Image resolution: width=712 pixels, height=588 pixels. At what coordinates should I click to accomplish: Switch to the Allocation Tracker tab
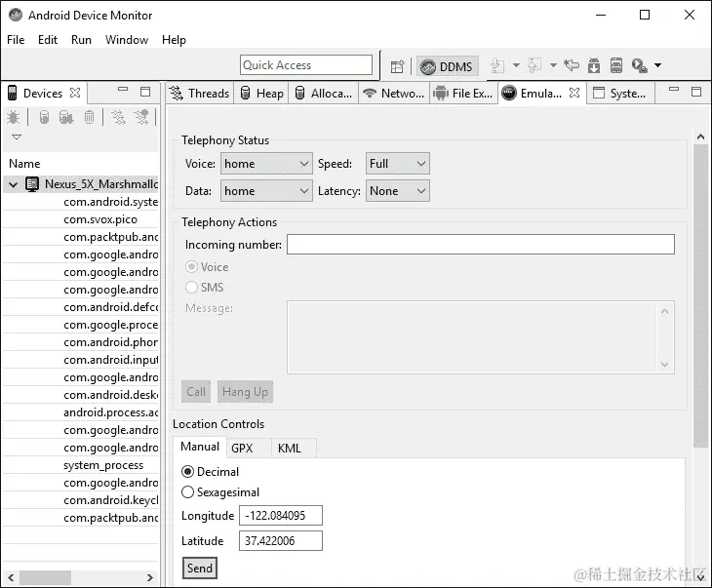pyautogui.click(x=324, y=93)
